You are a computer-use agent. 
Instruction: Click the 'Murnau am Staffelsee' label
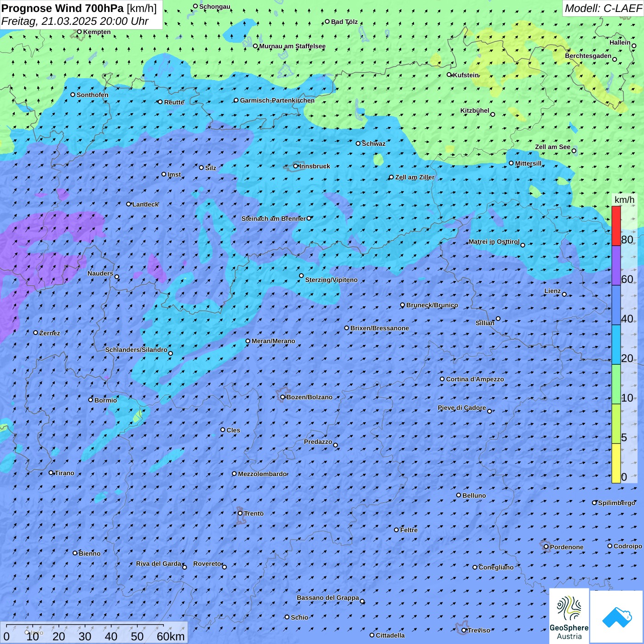(292, 46)
